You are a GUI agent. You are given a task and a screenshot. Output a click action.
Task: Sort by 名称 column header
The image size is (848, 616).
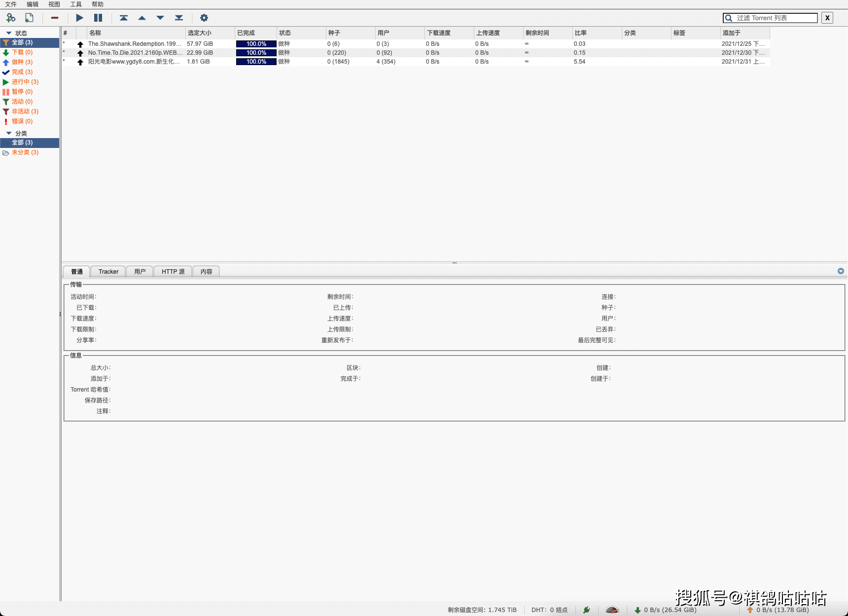coord(136,33)
